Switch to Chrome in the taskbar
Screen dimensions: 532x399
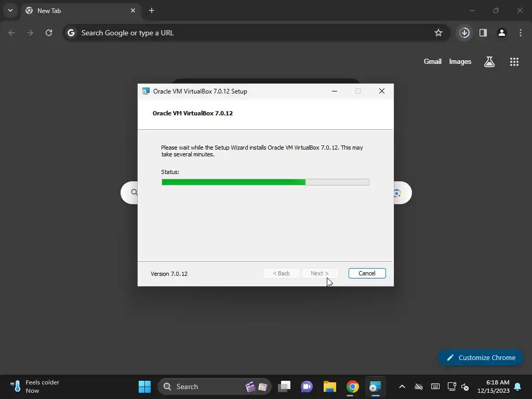click(x=352, y=387)
